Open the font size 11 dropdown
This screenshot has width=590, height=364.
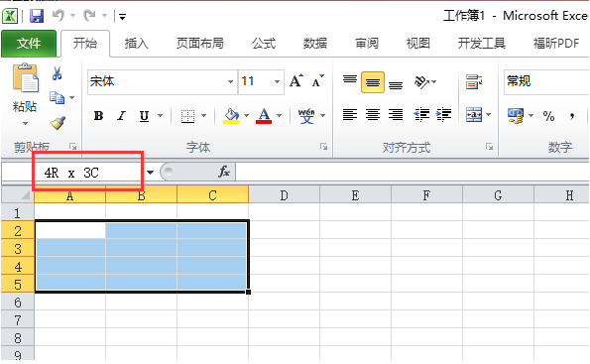277,81
